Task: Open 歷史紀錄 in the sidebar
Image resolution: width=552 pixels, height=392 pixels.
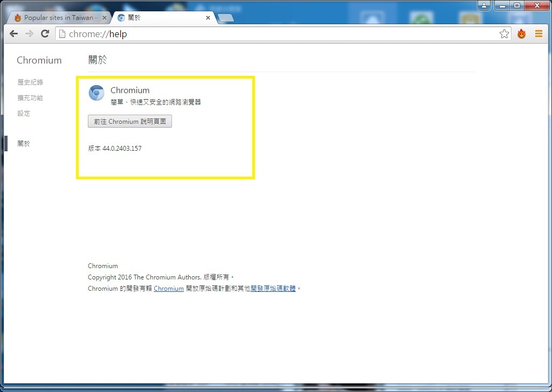Action: tap(30, 82)
